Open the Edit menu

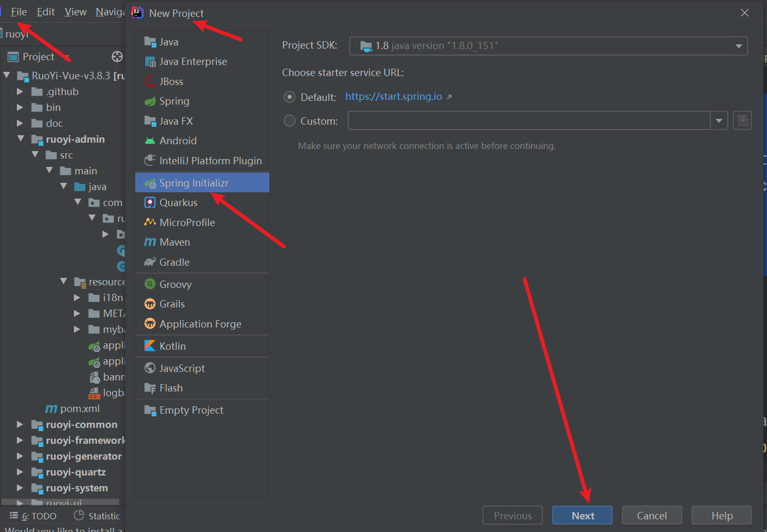pos(46,12)
